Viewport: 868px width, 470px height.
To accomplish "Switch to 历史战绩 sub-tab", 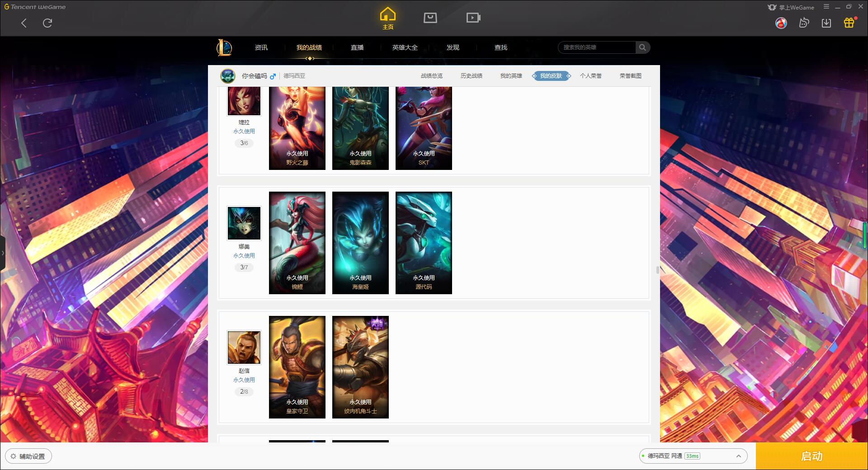I will [472, 76].
